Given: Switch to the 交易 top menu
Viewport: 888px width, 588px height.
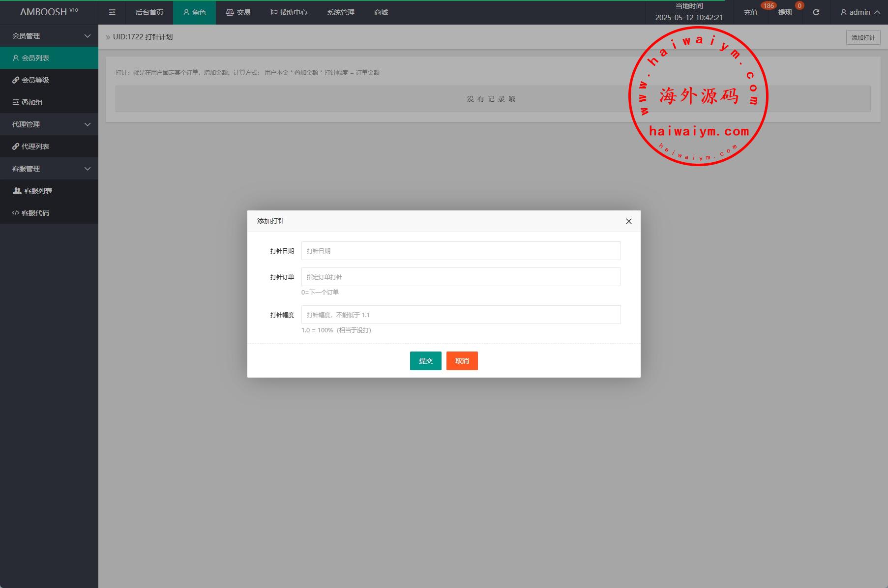Looking at the screenshot, I should 238,12.
